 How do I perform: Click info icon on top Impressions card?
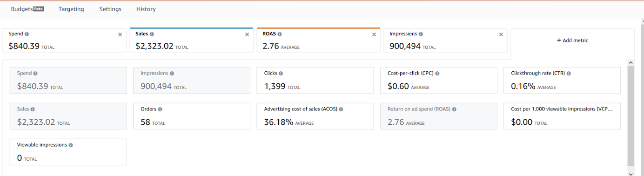[421, 34]
